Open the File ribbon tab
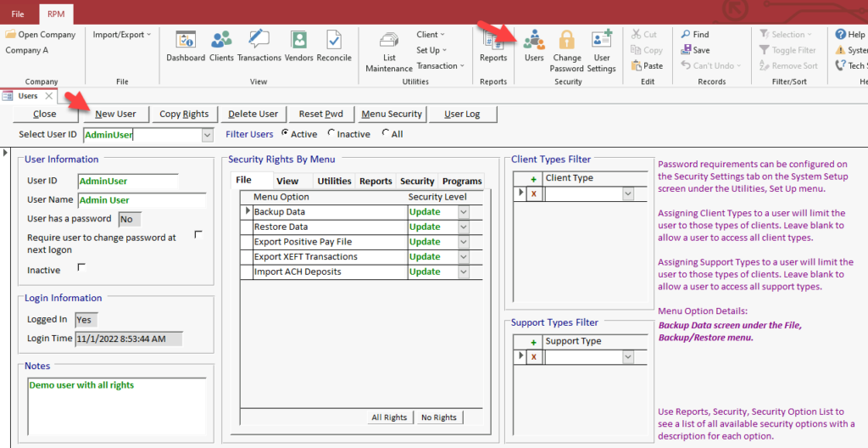 tap(18, 14)
